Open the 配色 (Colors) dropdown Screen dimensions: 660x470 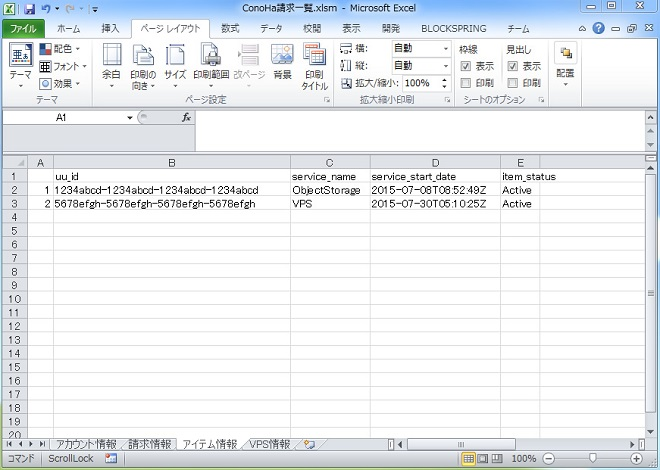click(62, 49)
